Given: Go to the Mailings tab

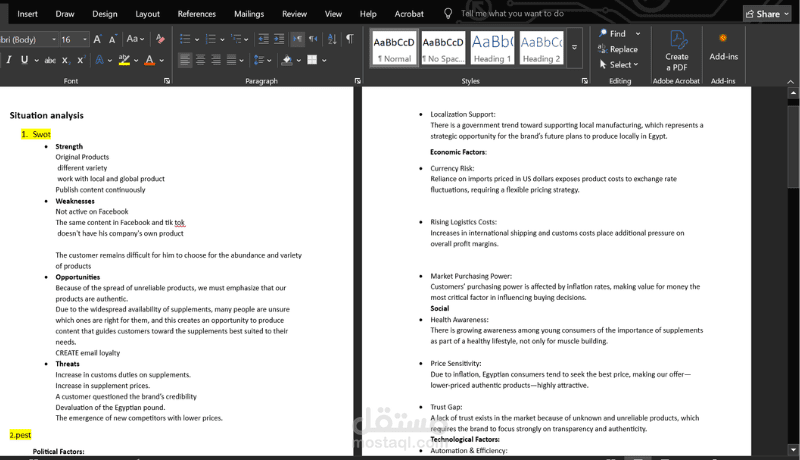Looking at the screenshot, I should (249, 14).
